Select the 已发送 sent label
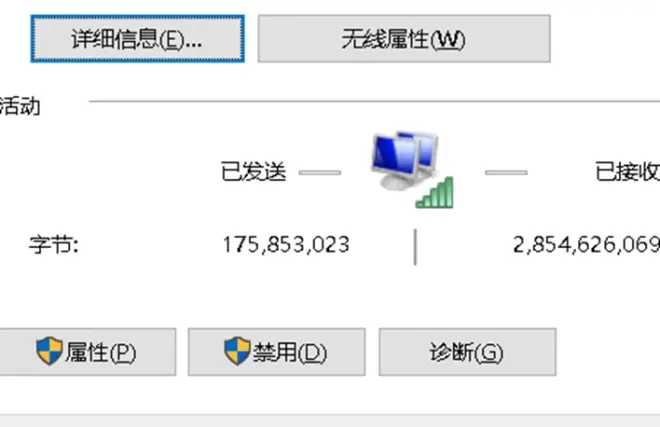This screenshot has width=660, height=427. 254,172
